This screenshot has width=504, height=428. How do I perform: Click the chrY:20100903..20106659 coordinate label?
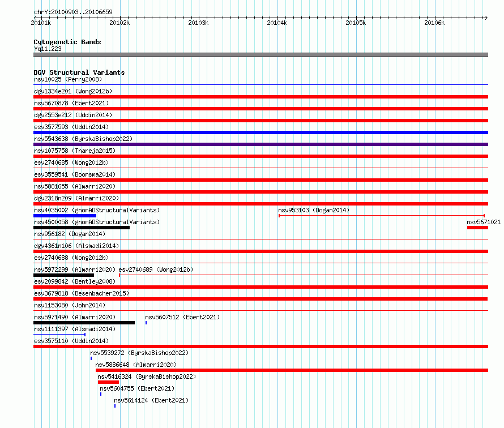[x=73, y=12]
